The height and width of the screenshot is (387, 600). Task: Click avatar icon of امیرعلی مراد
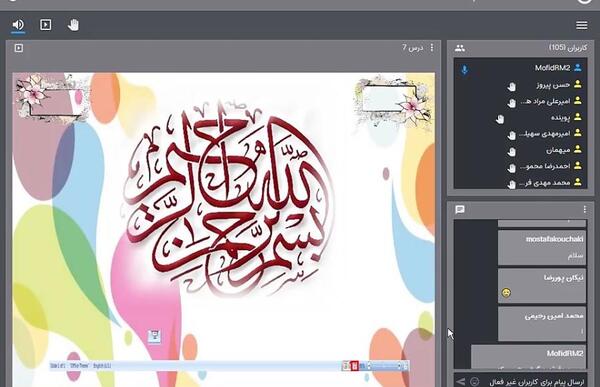pyautogui.click(x=578, y=101)
